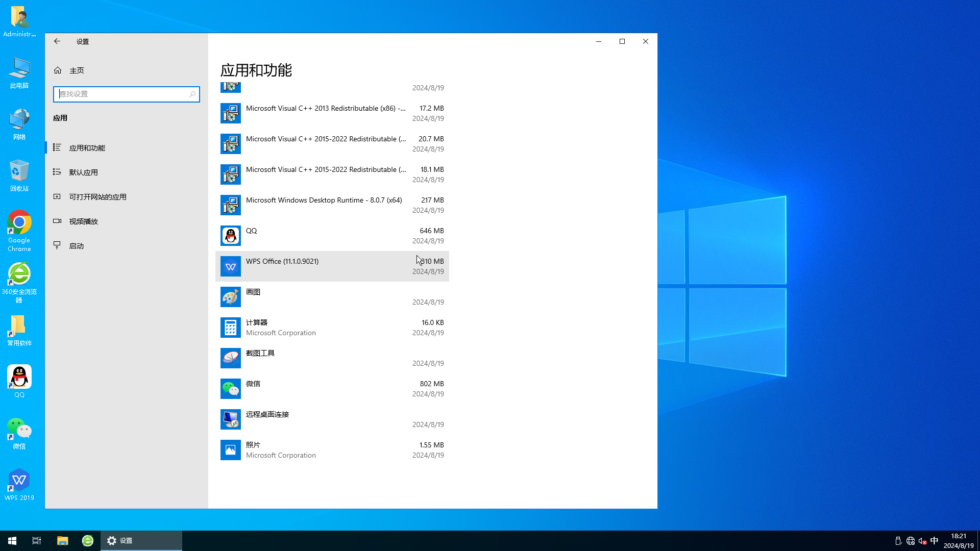Launch WPS 2019 from the desktop
This screenshot has width=980, height=551.
tap(19, 485)
